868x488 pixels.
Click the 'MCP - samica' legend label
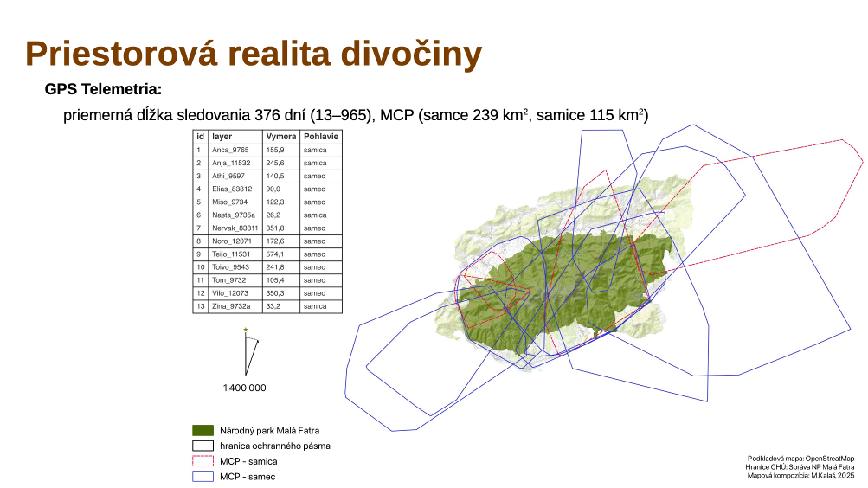[248, 461]
